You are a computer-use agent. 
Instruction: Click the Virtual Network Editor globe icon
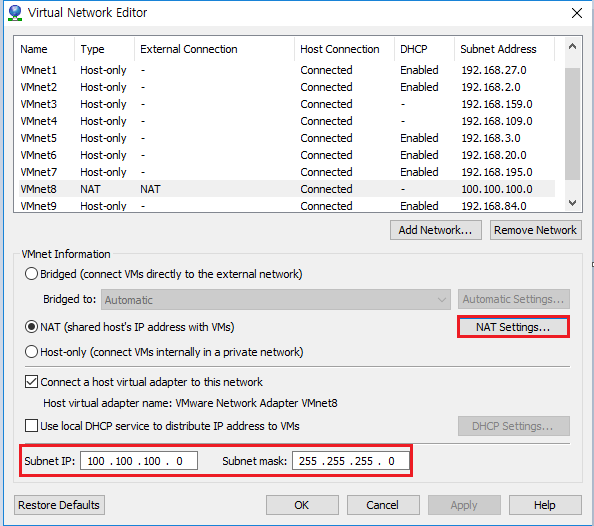coord(15,13)
